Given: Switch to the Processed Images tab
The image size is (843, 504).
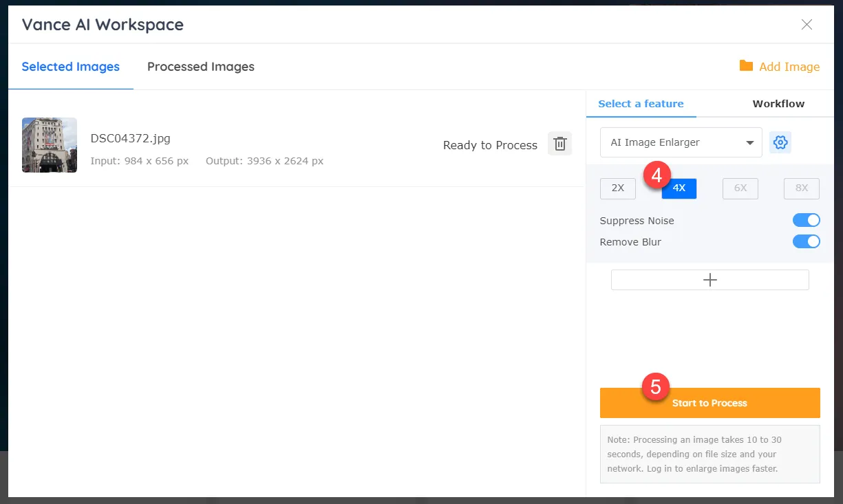Looking at the screenshot, I should click(200, 67).
